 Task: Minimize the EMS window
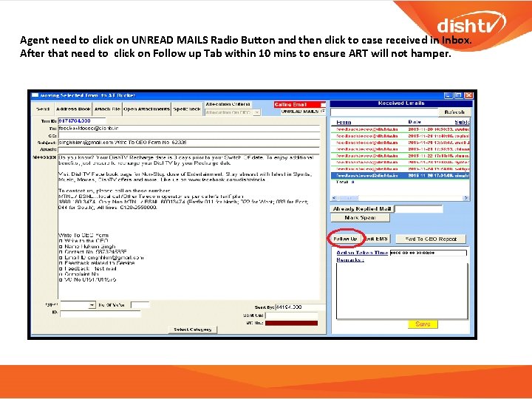(x=449, y=95)
